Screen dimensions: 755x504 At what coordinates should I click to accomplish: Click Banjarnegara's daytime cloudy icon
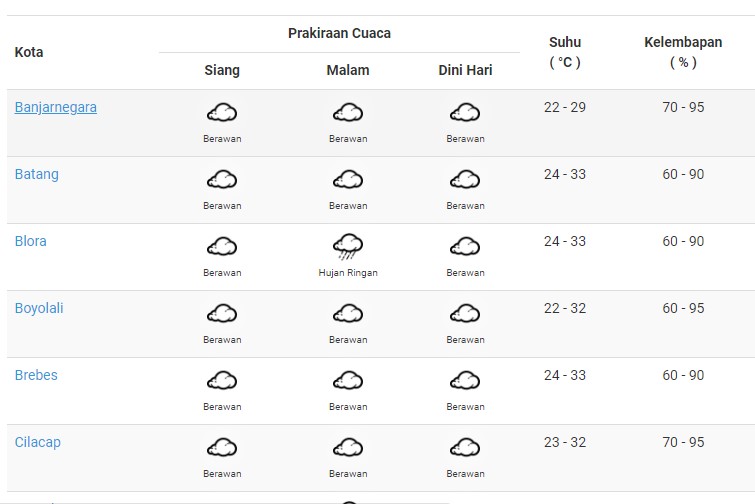point(221,113)
